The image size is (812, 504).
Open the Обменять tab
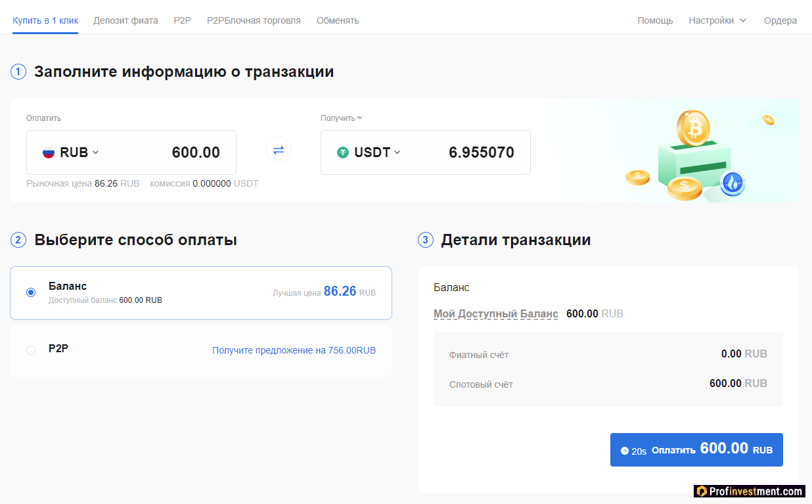click(338, 20)
